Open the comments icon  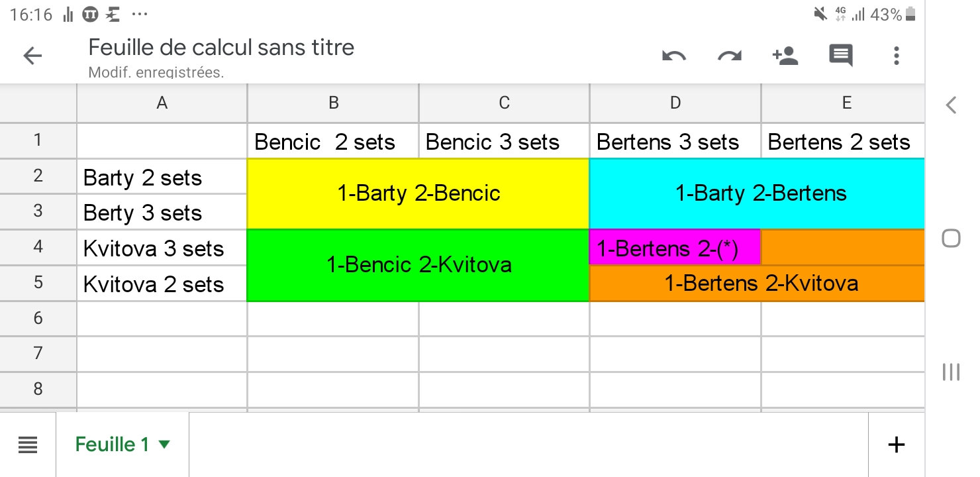point(841,56)
